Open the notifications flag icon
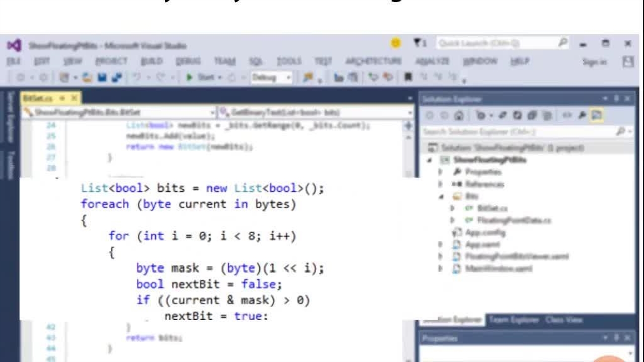This screenshot has width=644, height=362. tap(419, 43)
